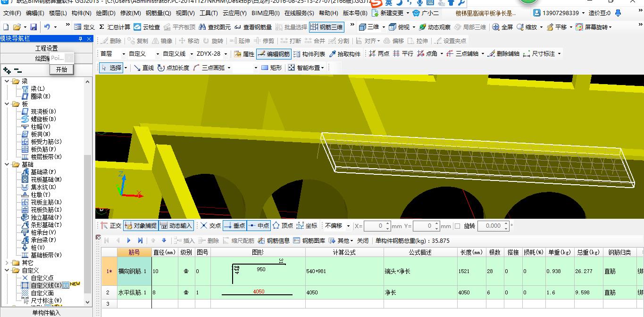Toggle 对象捕捉 object snap

141,226
